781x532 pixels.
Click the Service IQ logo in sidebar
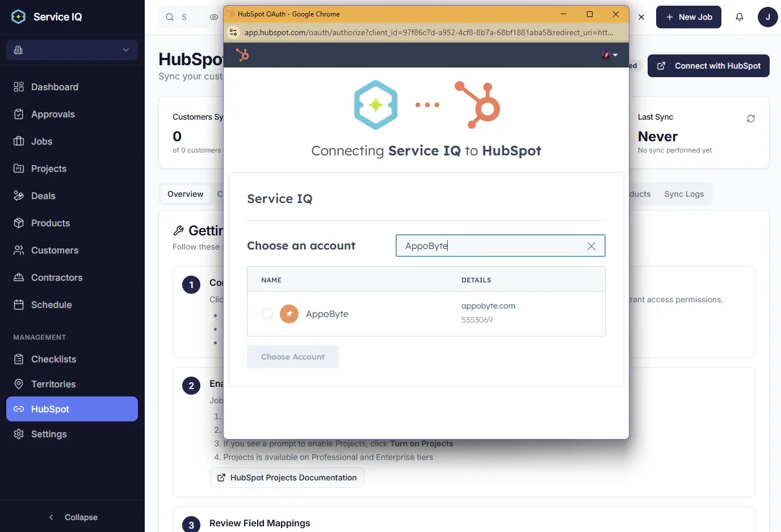pyautogui.click(x=18, y=17)
